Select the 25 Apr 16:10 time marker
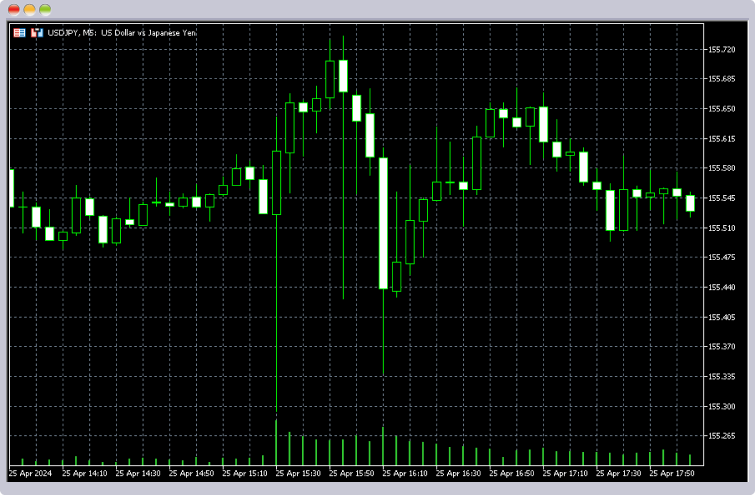755x495 pixels. pyautogui.click(x=404, y=473)
